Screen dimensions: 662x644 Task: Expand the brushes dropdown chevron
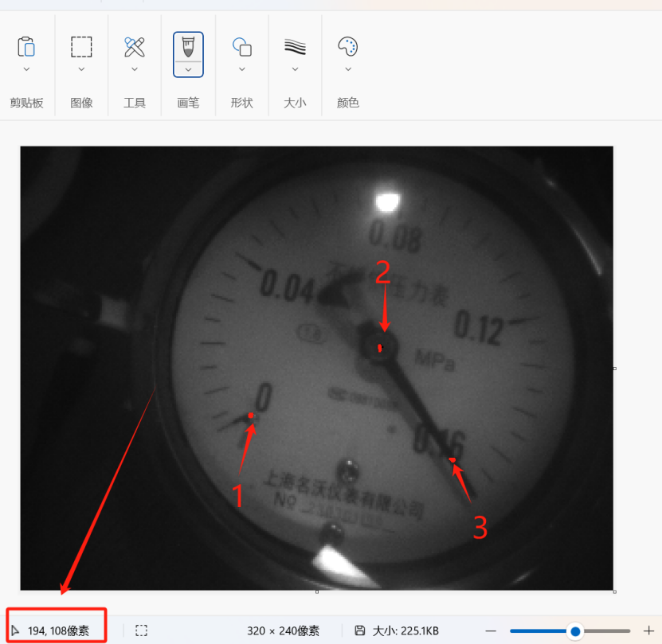[188, 69]
